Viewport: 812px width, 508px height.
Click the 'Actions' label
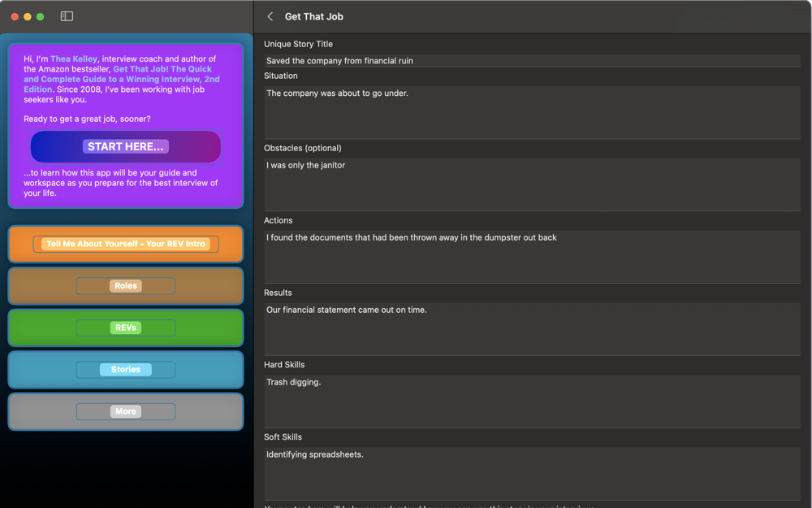[278, 220]
